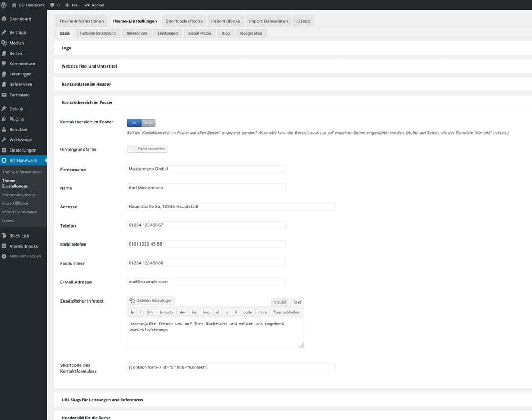Collapse the menu with Menü einklappen
This screenshot has height=420, width=532.
tap(24, 256)
